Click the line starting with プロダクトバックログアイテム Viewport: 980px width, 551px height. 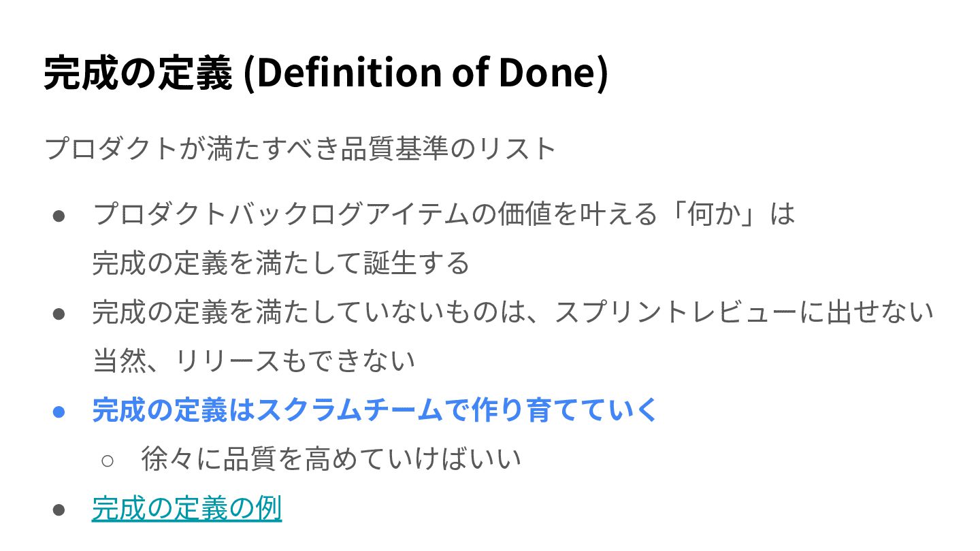444,214
